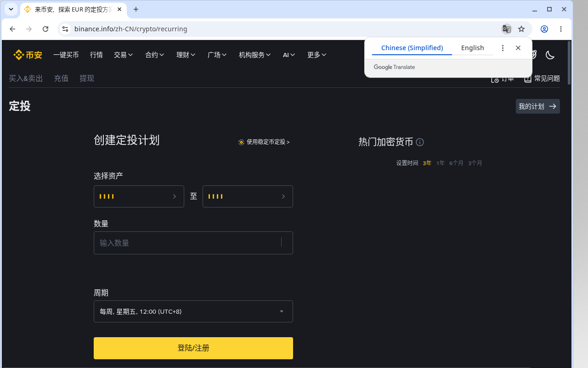Click the 登陆/注册 button
588x368 pixels.
click(x=193, y=348)
